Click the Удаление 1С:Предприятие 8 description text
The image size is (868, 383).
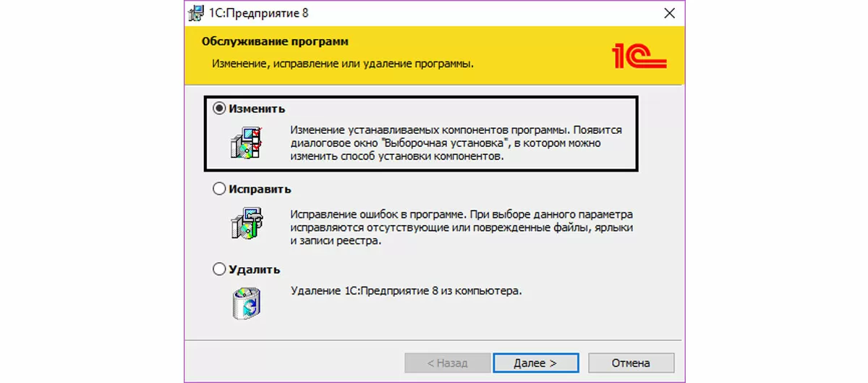click(x=406, y=291)
